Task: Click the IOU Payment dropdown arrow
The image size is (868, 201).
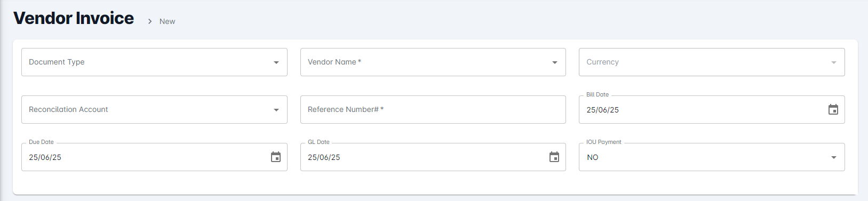Action: [x=834, y=157]
